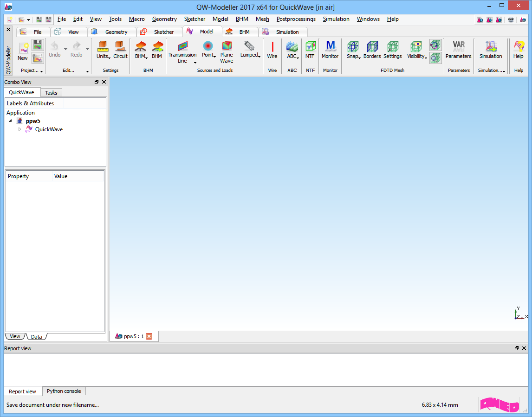Open the Geometry menu
The height and width of the screenshot is (417, 532).
point(164,19)
